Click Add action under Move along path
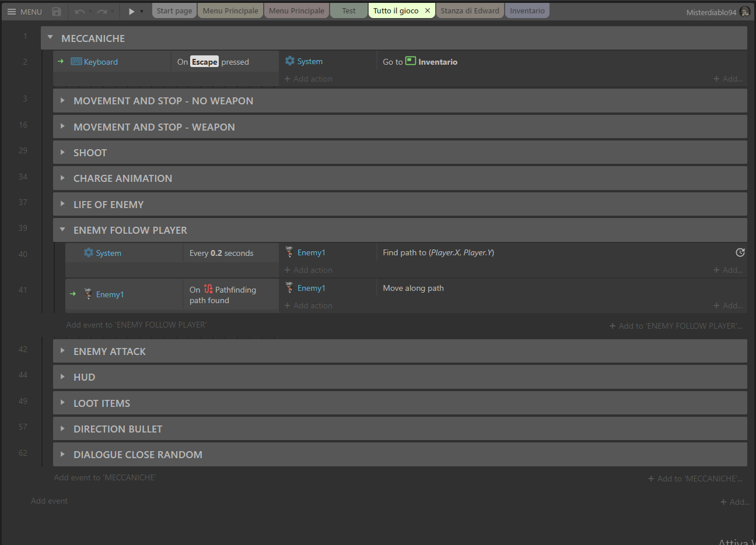Image resolution: width=756 pixels, height=545 pixels. click(309, 305)
